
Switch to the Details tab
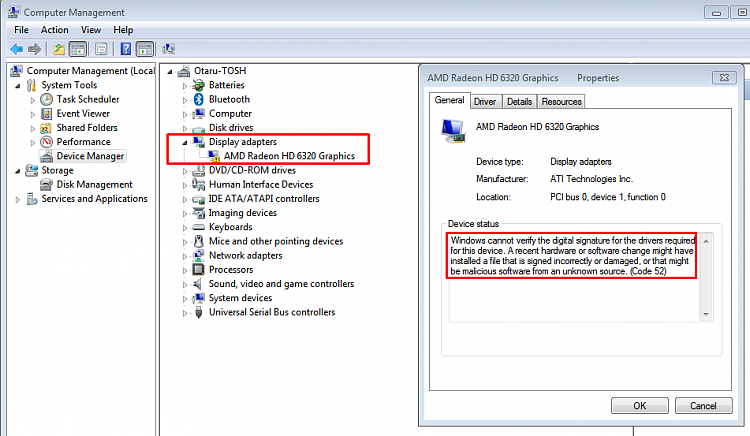(x=519, y=102)
